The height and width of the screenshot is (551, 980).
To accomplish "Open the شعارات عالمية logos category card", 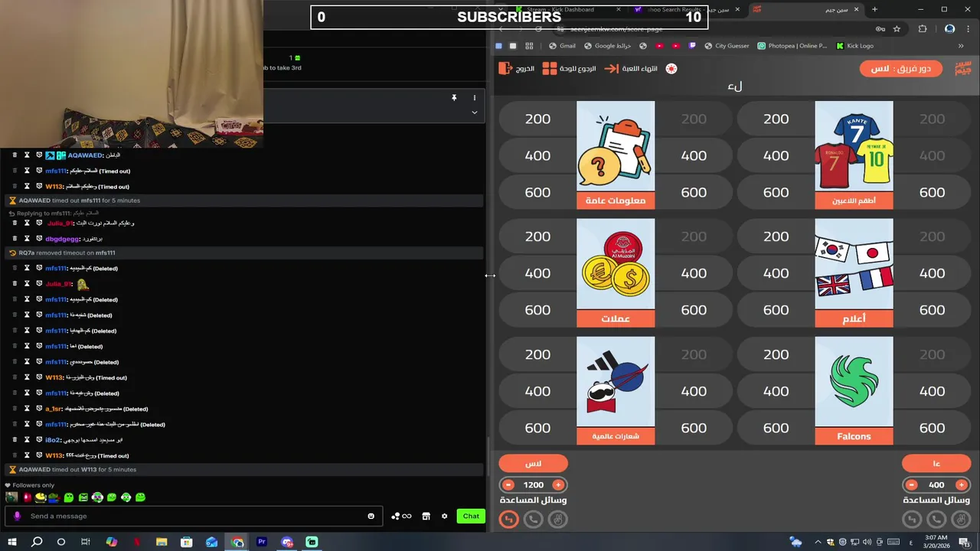I will (616, 391).
